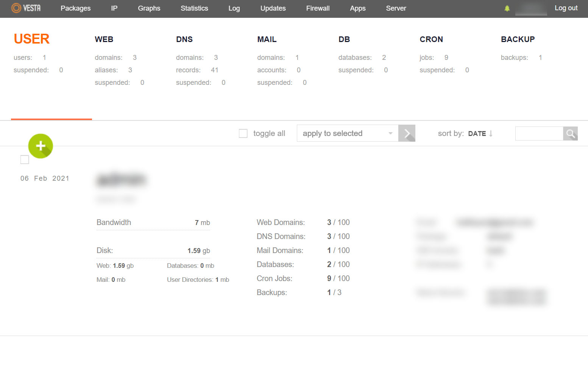Click the green add user plus button

coord(41,146)
